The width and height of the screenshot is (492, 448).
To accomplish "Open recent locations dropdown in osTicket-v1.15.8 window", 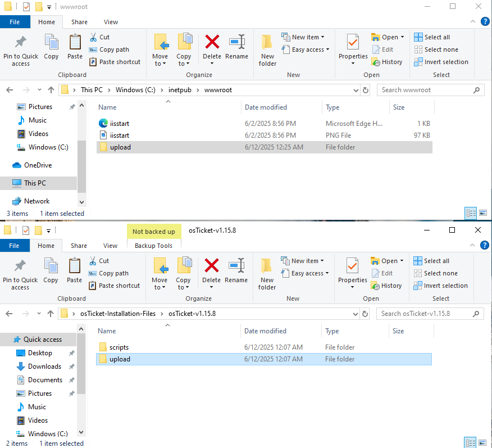I will click(x=39, y=314).
